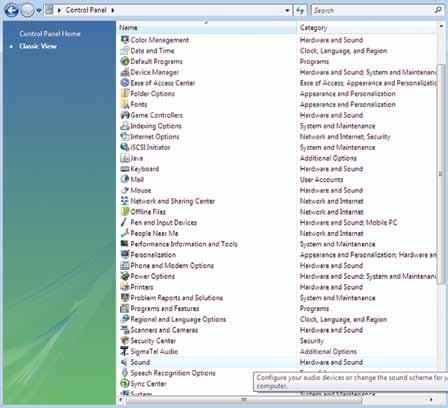Open Pen and Input Devices icon

125,222
